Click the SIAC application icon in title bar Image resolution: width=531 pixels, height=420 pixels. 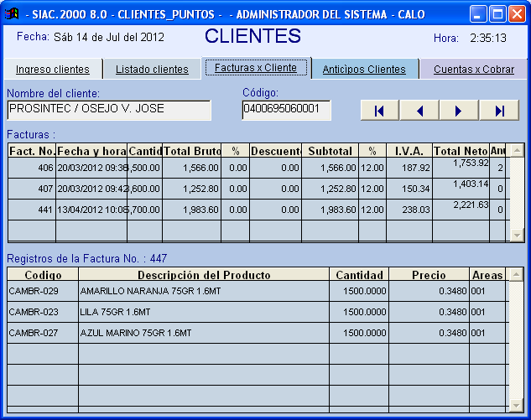pos(12,14)
